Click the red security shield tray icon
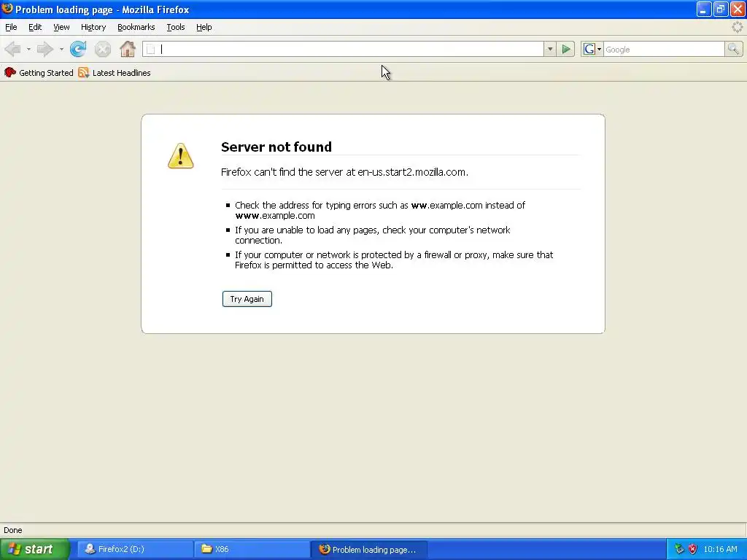The image size is (747, 560). [693, 549]
